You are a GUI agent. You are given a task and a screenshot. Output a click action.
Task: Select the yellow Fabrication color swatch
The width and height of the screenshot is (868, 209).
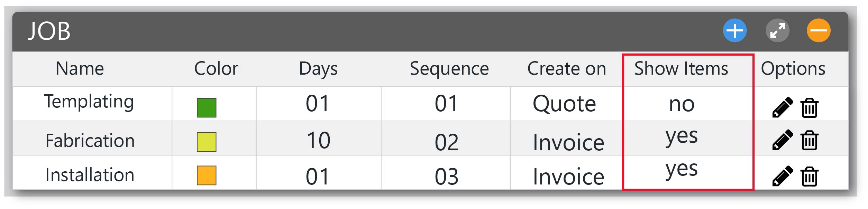[x=207, y=142]
